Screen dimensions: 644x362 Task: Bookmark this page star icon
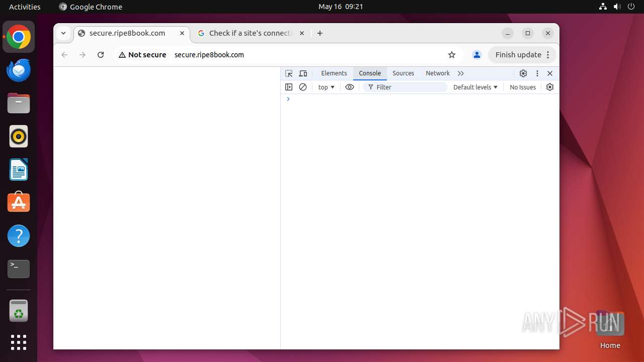[452, 55]
